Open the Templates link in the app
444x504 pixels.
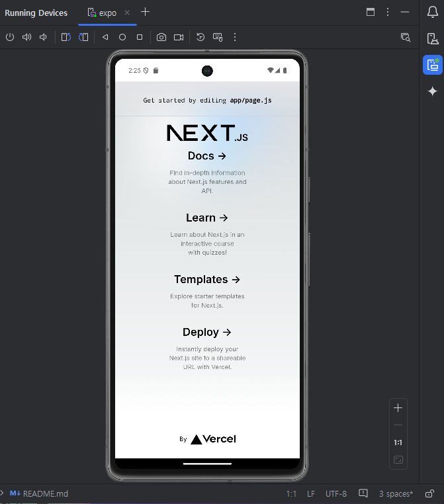pyautogui.click(x=207, y=279)
